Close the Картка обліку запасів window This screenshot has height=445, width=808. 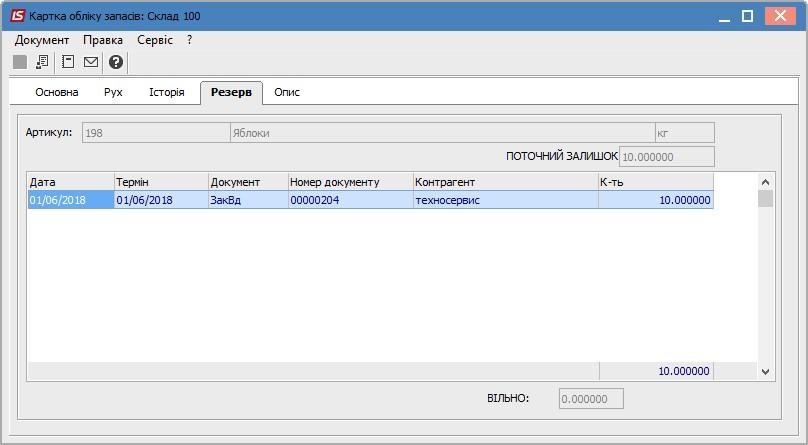pos(780,16)
